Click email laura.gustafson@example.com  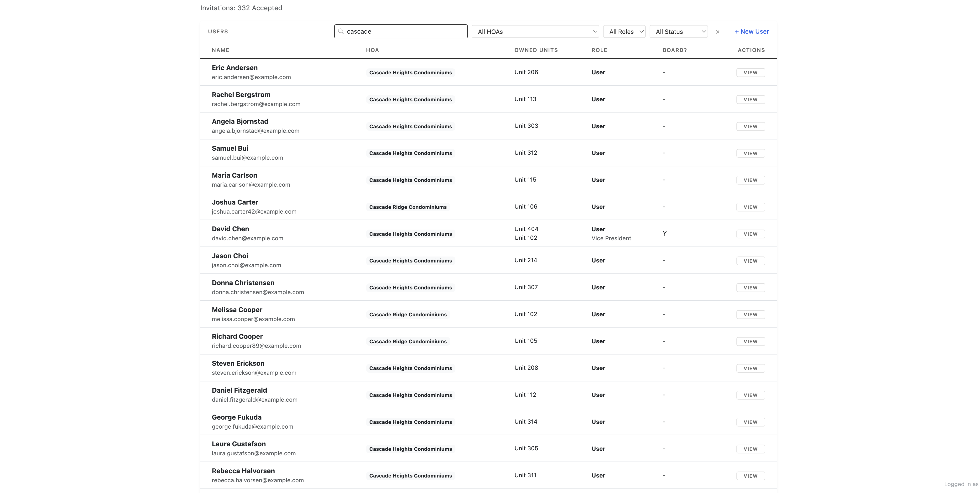coord(254,453)
